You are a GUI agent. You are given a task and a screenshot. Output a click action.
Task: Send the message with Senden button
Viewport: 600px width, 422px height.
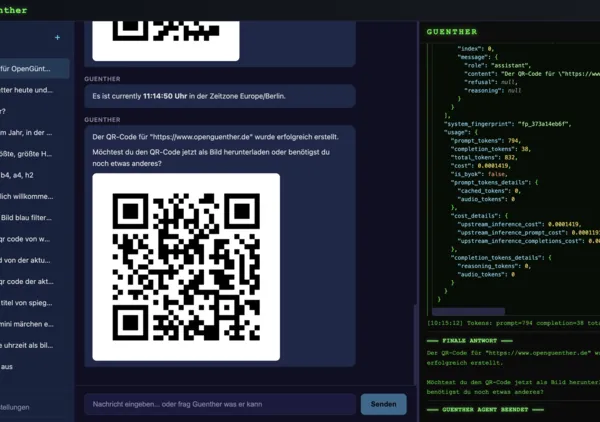click(x=383, y=404)
